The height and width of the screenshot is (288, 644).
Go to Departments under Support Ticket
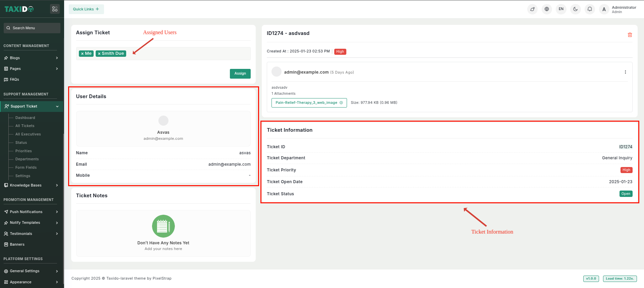click(27, 159)
